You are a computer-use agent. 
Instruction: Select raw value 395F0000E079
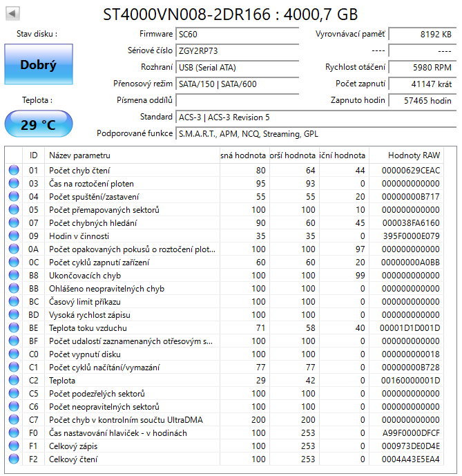tap(412, 236)
